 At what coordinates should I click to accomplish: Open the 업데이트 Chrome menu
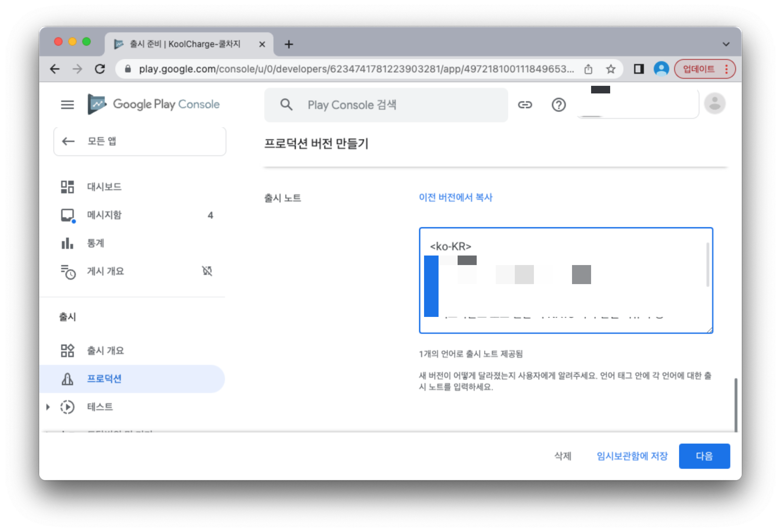pyautogui.click(x=704, y=69)
